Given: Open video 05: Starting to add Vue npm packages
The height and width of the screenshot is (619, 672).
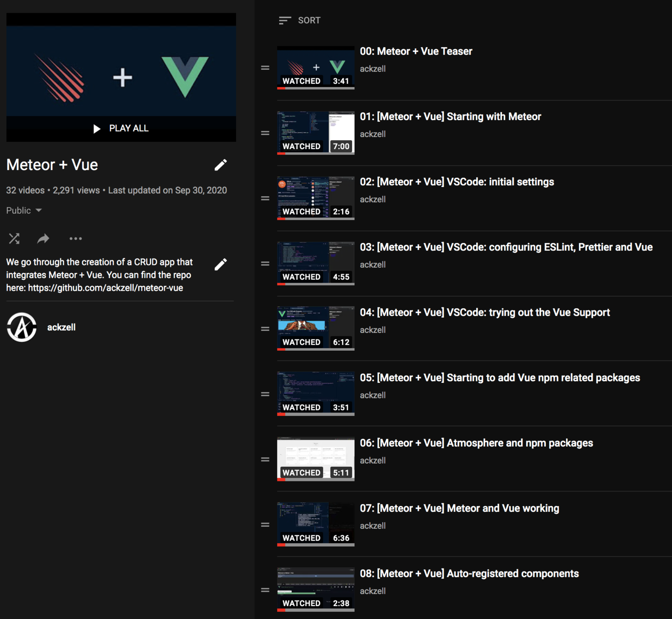Looking at the screenshot, I should pyautogui.click(x=500, y=378).
